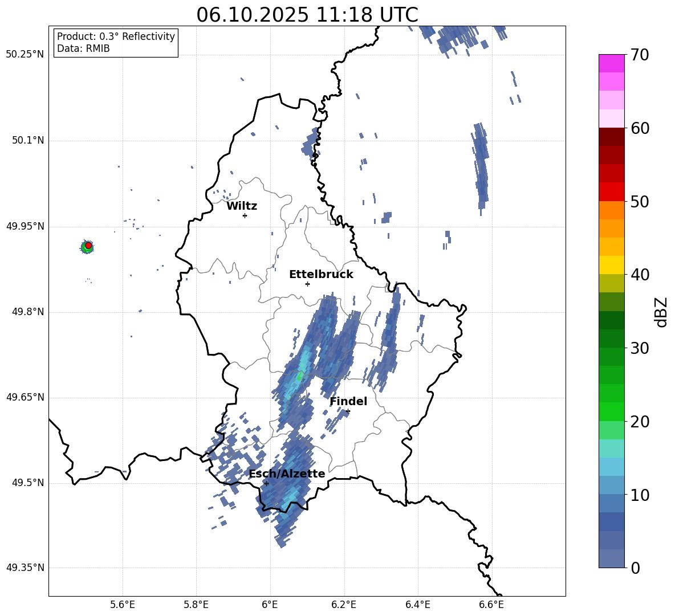Click the Findel location cross marker
675x616 pixels.
(348, 411)
